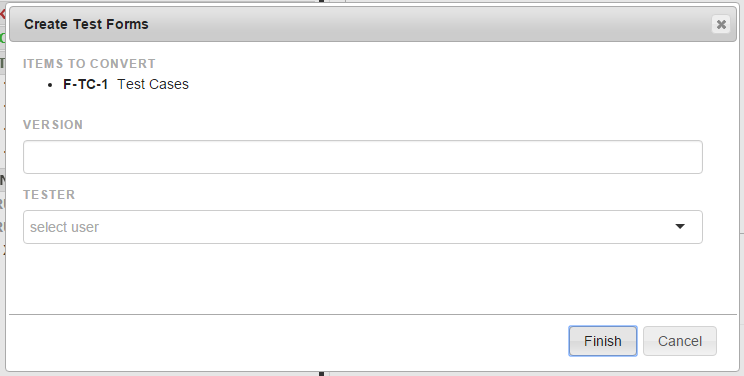Cancel the test form creation
744x376 pixels.
679,341
